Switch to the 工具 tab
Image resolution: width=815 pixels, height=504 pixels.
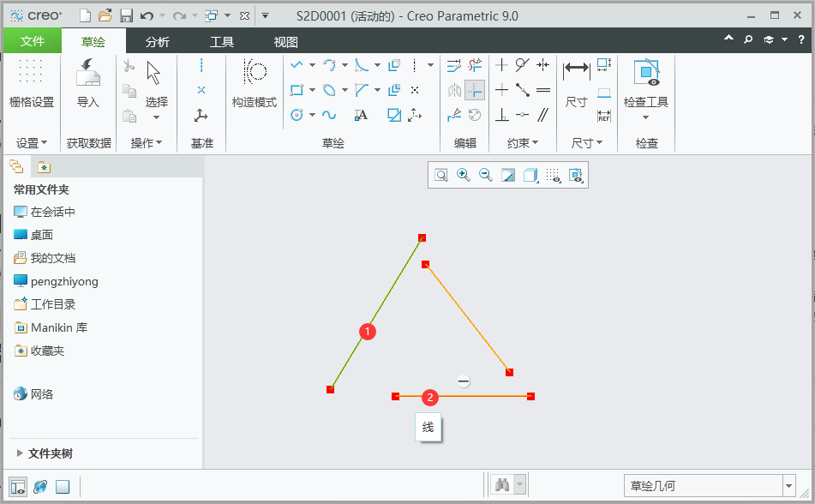click(x=221, y=42)
